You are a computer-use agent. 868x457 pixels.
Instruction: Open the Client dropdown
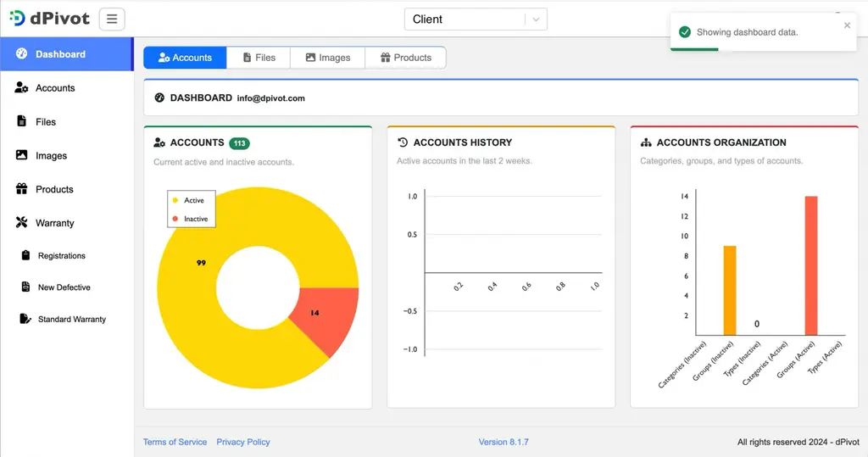(x=476, y=20)
